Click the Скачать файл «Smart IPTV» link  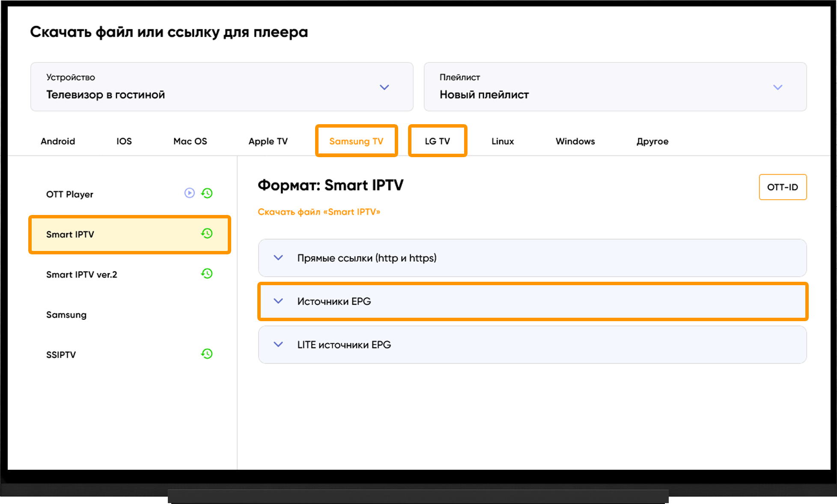click(x=319, y=212)
